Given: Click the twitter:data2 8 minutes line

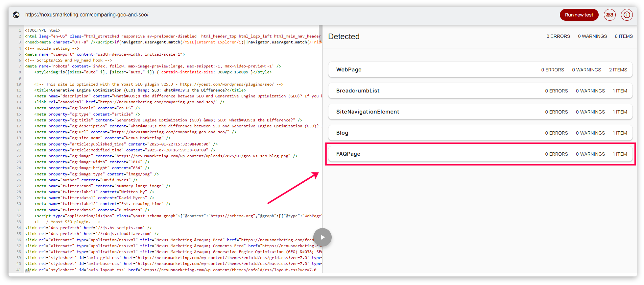Looking at the screenshot, I should [x=92, y=210].
